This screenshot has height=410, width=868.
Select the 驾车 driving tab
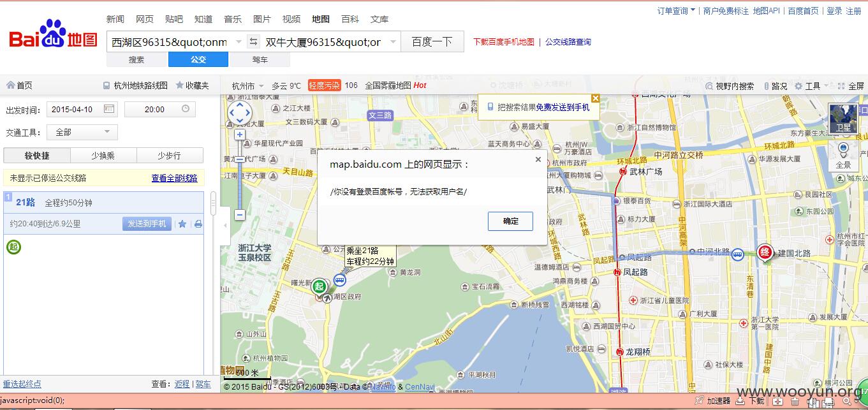[260, 59]
